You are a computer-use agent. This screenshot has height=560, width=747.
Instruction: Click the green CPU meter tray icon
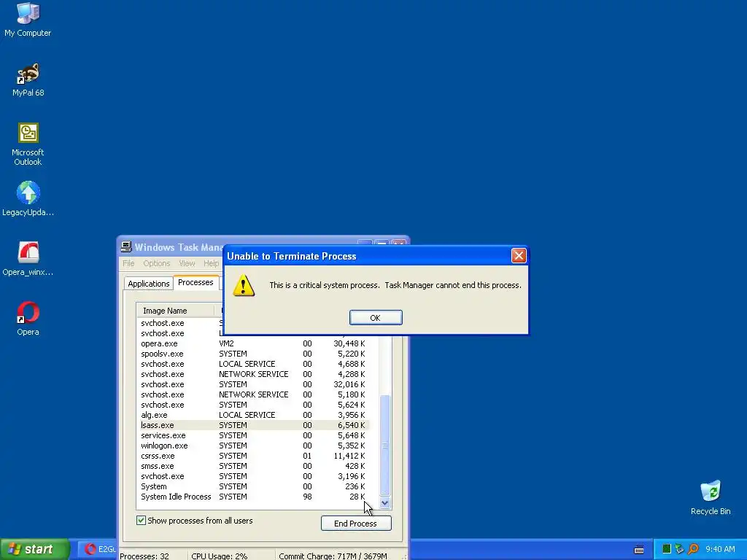(667, 549)
